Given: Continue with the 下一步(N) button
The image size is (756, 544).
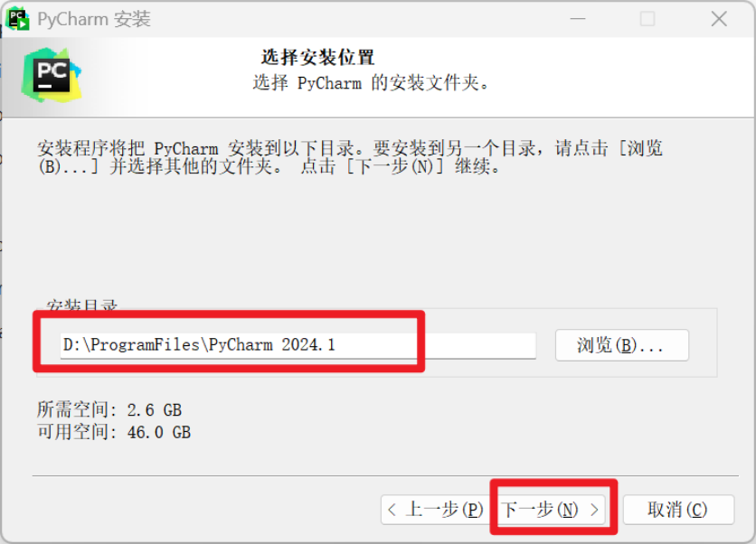Looking at the screenshot, I should 550,510.
